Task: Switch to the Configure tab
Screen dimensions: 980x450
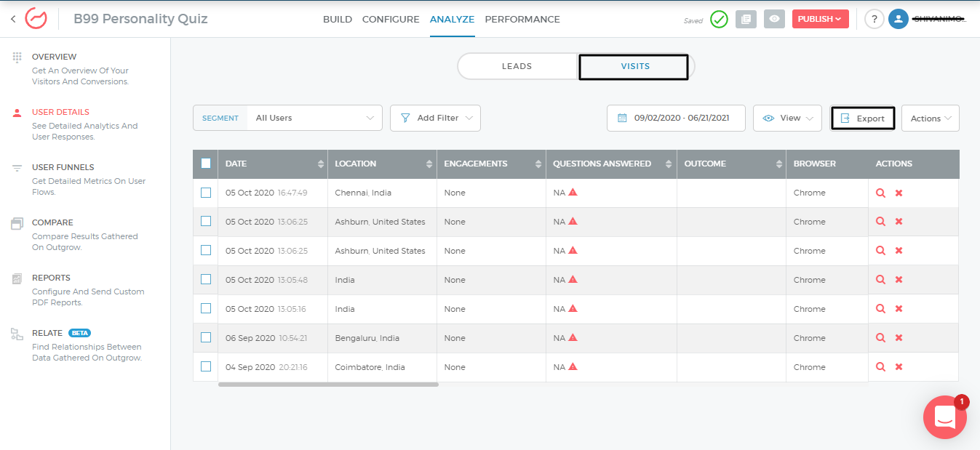Action: (391, 20)
